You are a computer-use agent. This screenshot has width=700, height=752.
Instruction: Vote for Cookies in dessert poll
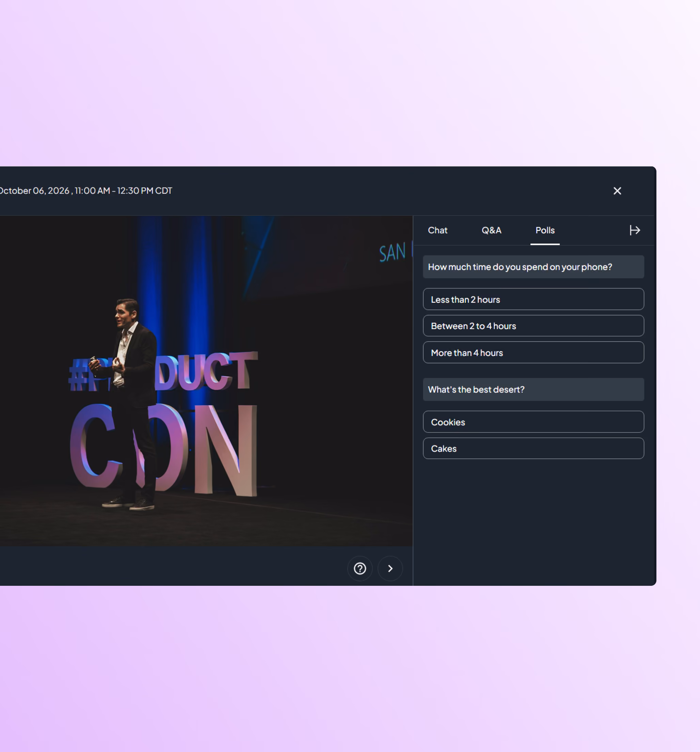[x=533, y=422]
